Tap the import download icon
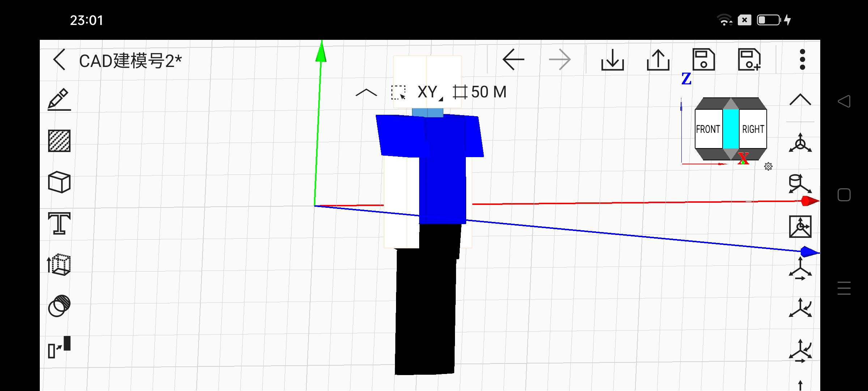The height and width of the screenshot is (391, 868). (x=612, y=59)
